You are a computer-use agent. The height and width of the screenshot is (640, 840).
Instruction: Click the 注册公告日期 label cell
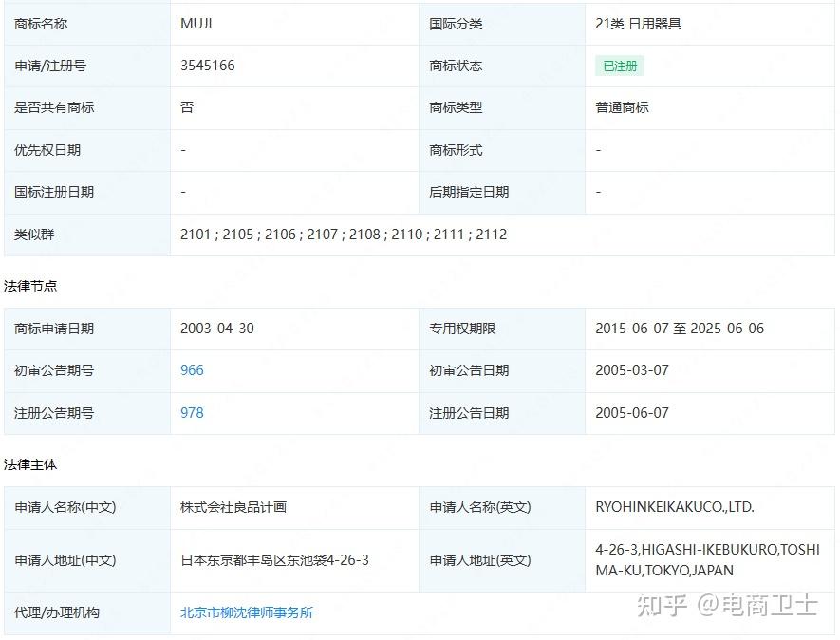point(502,413)
